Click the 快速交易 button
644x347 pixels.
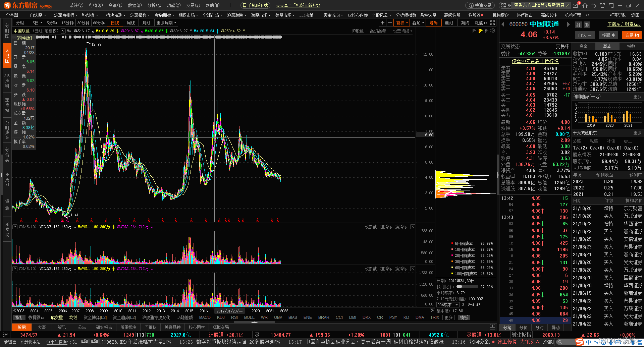(481, 5)
